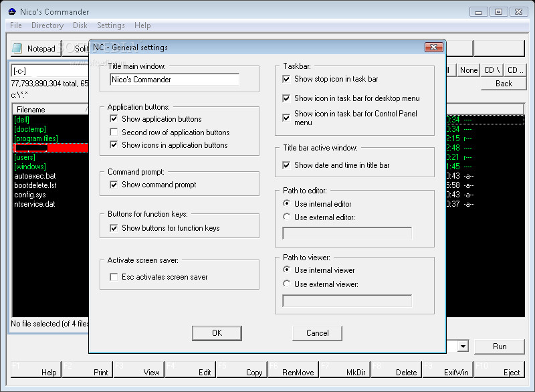
Task: Click the Notepad application button icon
Action: (17, 49)
